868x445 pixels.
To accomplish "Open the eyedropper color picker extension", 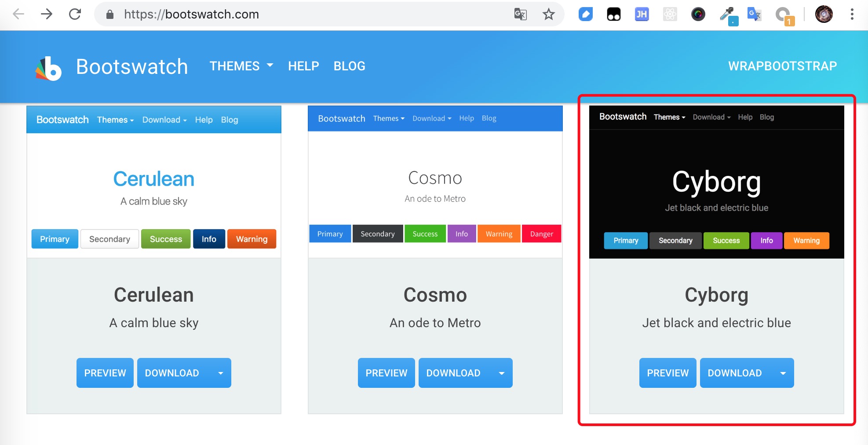I will coord(728,15).
